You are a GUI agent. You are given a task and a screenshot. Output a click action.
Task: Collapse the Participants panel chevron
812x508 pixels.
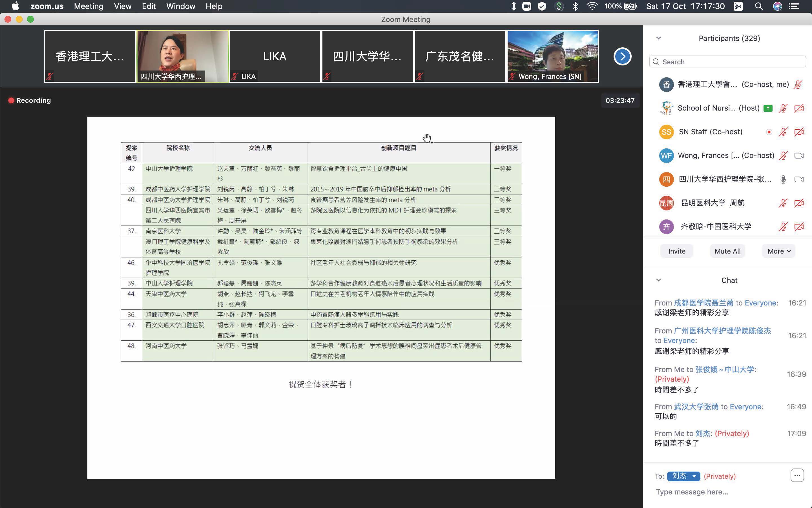[659, 38]
